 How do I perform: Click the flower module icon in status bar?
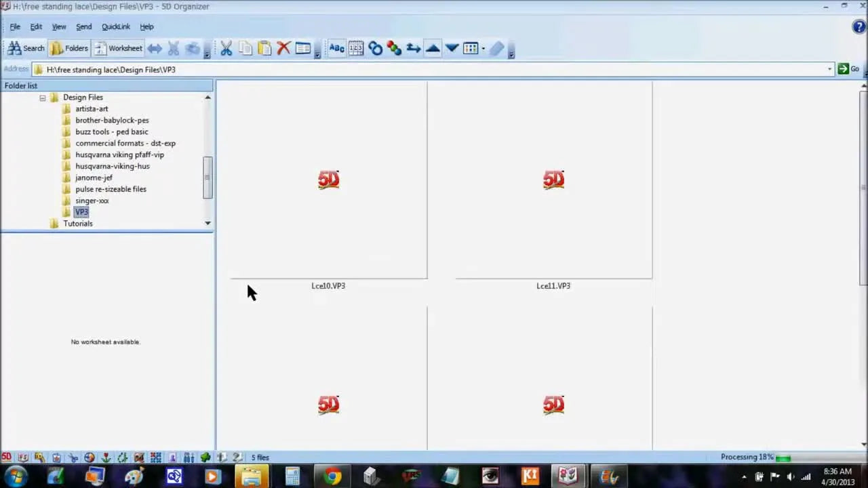(x=106, y=457)
